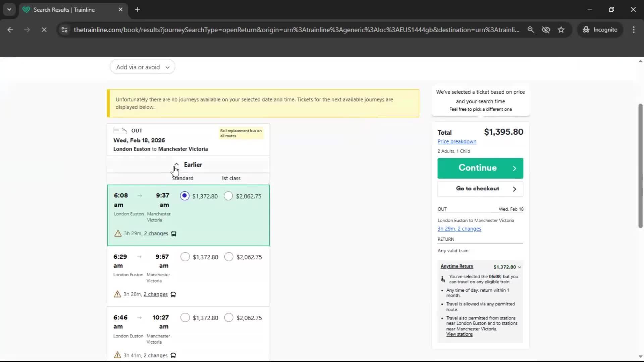Click the browser back arrow

10,30
